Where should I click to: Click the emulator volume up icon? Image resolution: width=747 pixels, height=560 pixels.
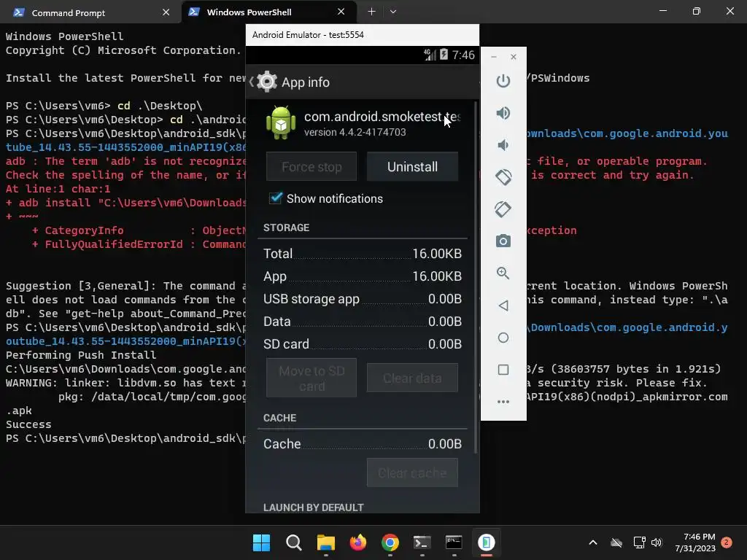point(503,113)
